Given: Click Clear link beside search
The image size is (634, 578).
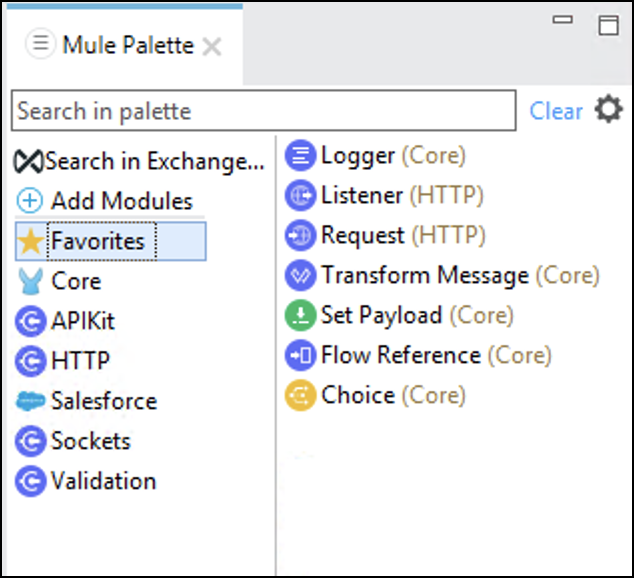Looking at the screenshot, I should (x=556, y=111).
